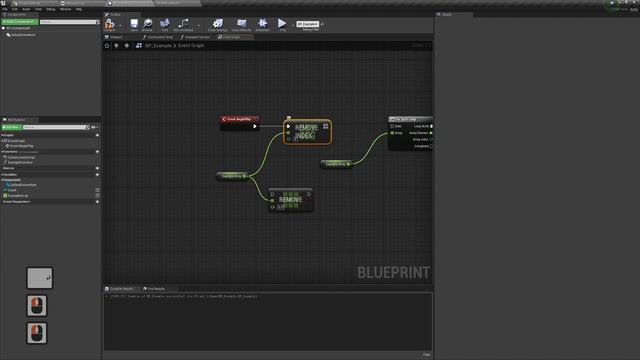Collapse the EventGraph tree node
Image resolution: width=640 pixels, height=360 pixels.
pyautogui.click(x=2, y=141)
